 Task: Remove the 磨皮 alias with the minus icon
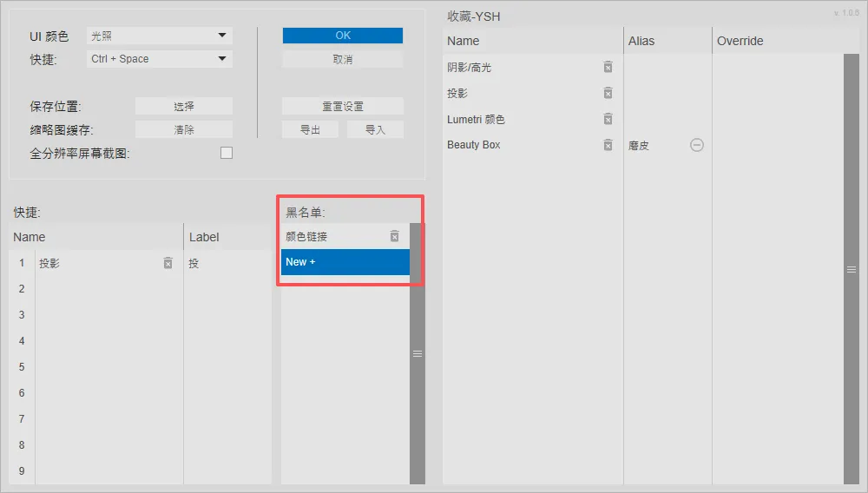[697, 145]
